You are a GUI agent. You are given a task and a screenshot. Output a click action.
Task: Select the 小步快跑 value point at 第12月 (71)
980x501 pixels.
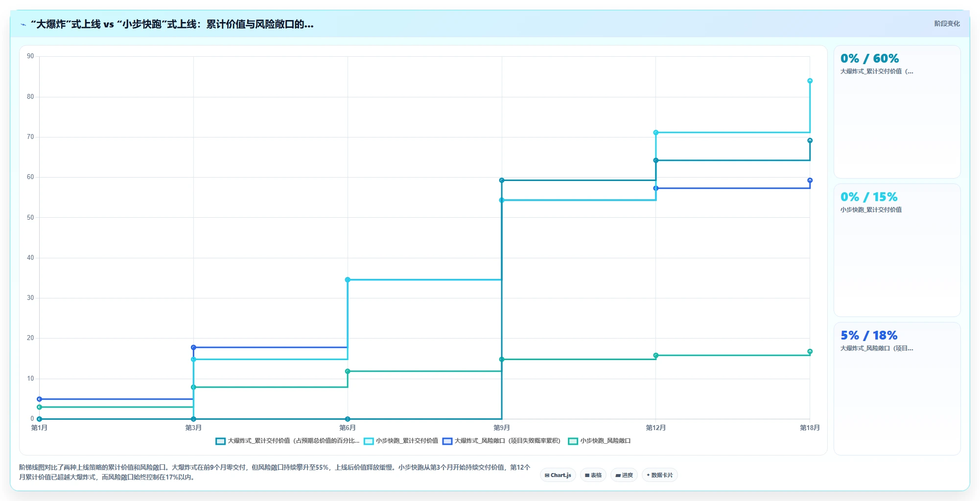coord(656,133)
